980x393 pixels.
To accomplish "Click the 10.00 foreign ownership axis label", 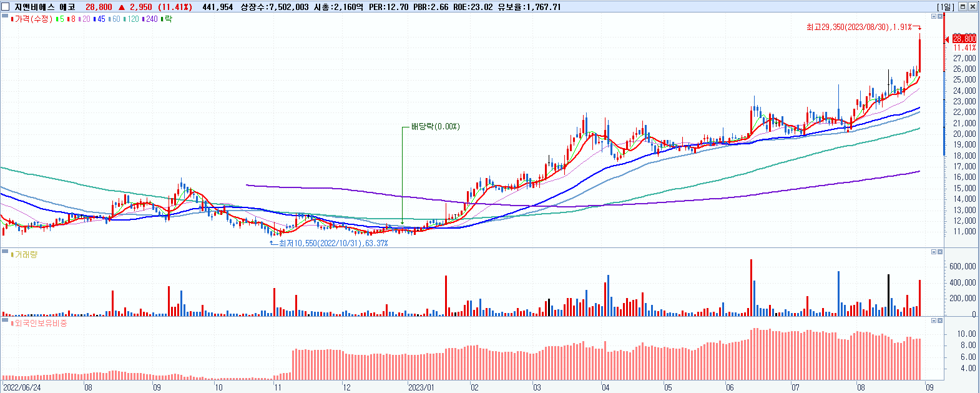I will point(968,334).
